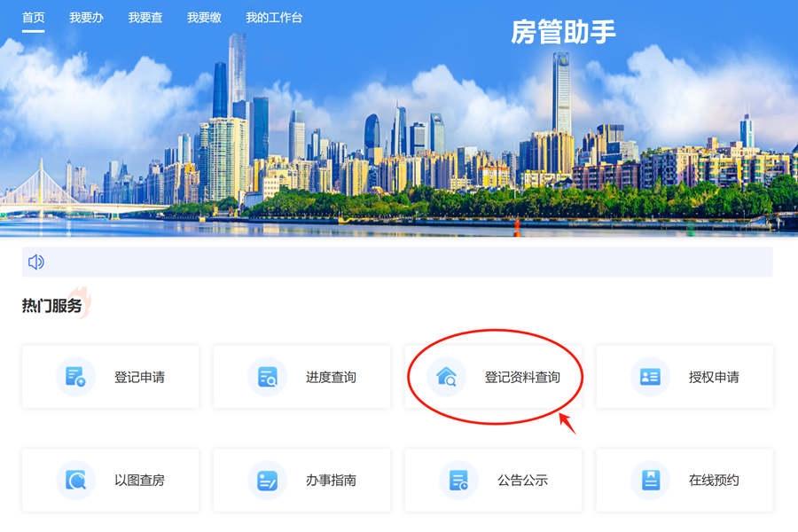The width and height of the screenshot is (798, 532).
Task: Click the 热门服务 section heading
Action: pyautogui.click(x=52, y=306)
